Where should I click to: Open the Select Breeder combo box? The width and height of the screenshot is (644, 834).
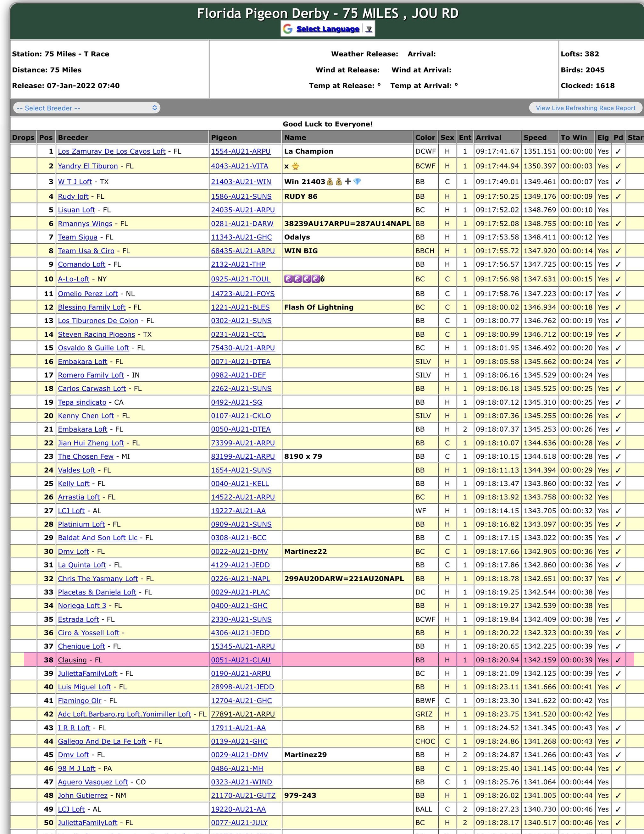point(87,108)
